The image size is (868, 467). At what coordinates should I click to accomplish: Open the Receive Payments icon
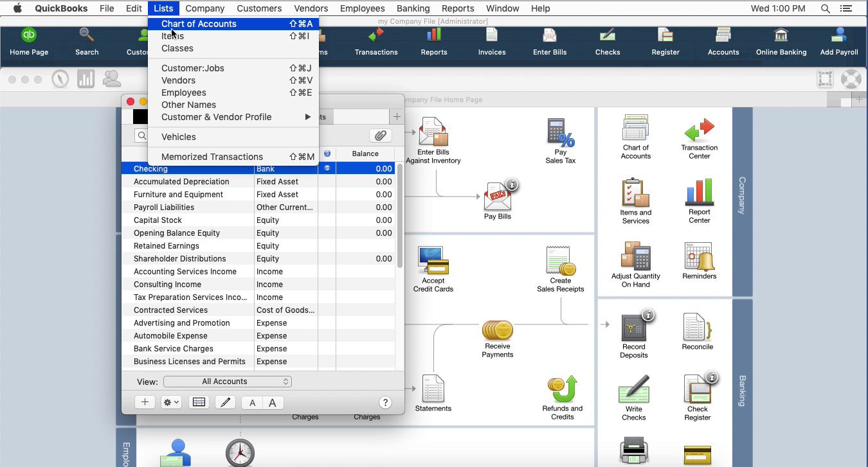point(498,339)
